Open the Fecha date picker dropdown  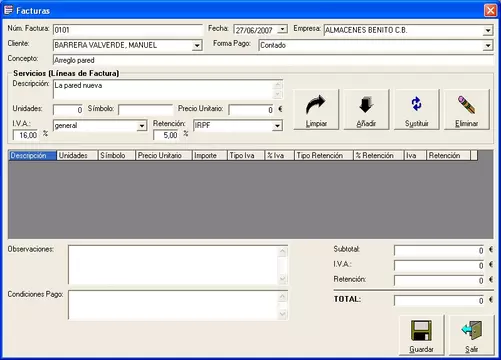pyautogui.click(x=282, y=29)
